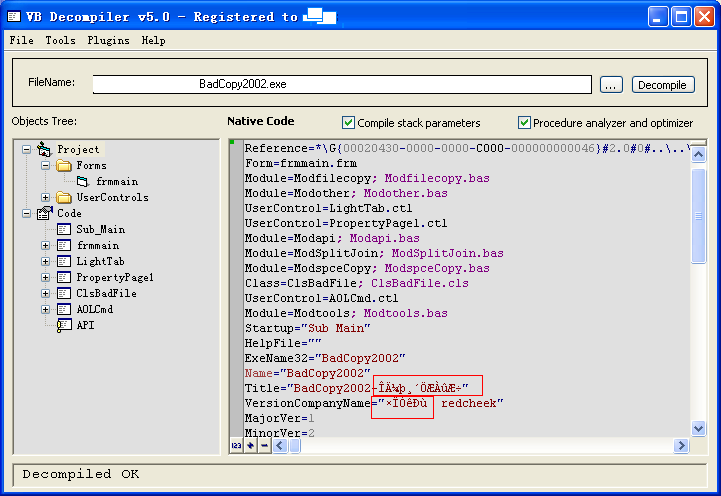Click the Decompile button
Image resolution: width=721 pixels, height=496 pixels.
pyautogui.click(x=663, y=85)
